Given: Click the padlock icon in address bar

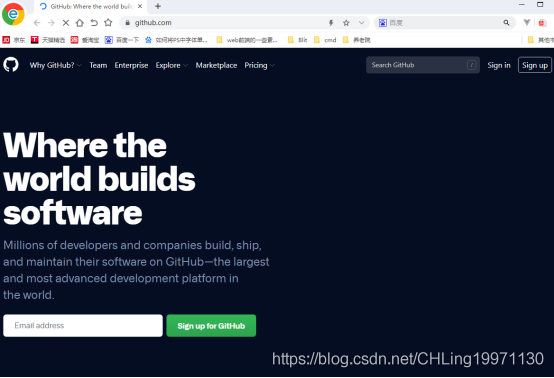Looking at the screenshot, I should tap(128, 23).
